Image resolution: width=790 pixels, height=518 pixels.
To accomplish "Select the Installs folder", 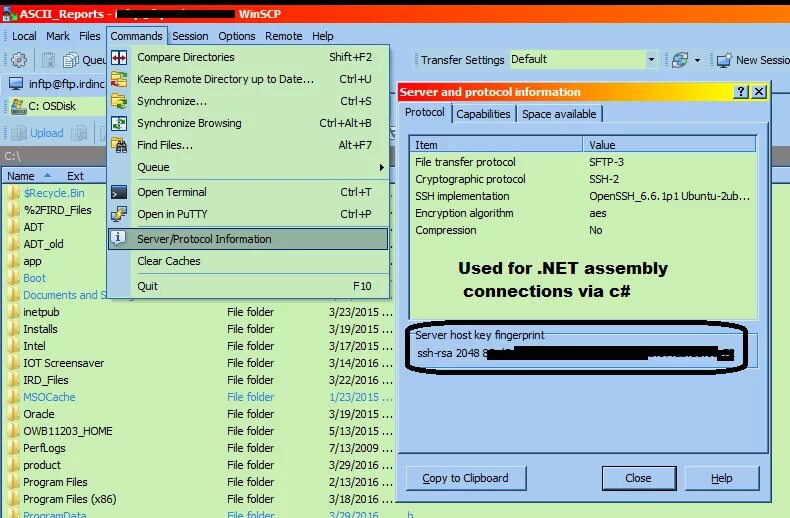I will click(x=40, y=329).
